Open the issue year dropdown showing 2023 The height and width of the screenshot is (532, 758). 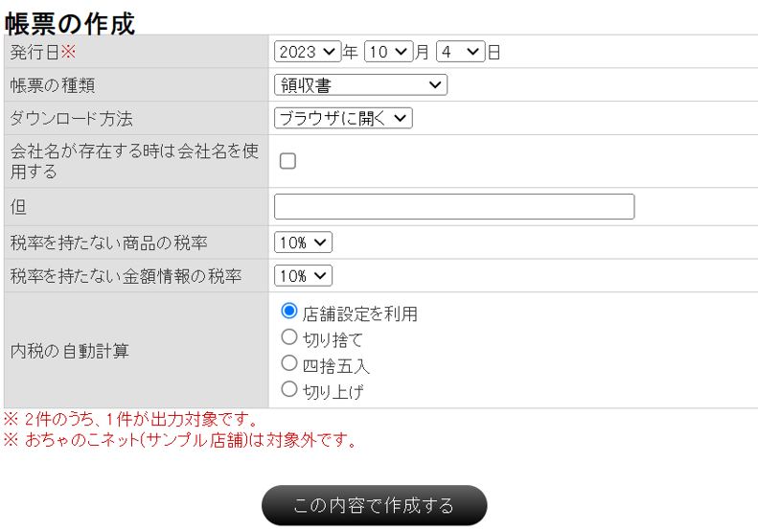(x=307, y=52)
